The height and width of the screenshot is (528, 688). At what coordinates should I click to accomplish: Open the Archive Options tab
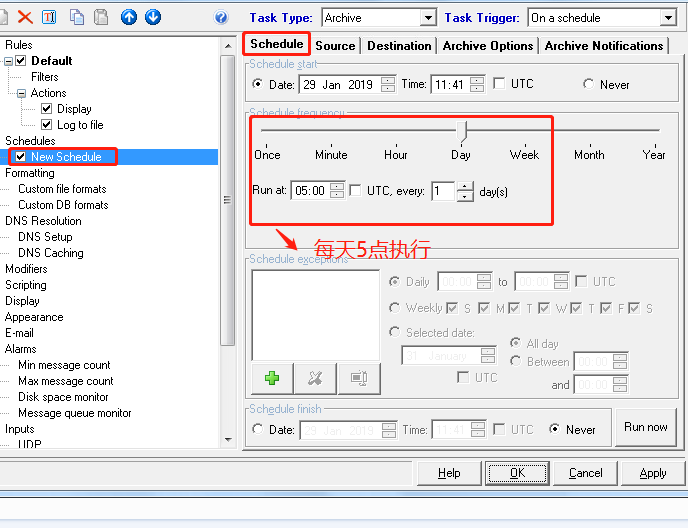click(488, 45)
